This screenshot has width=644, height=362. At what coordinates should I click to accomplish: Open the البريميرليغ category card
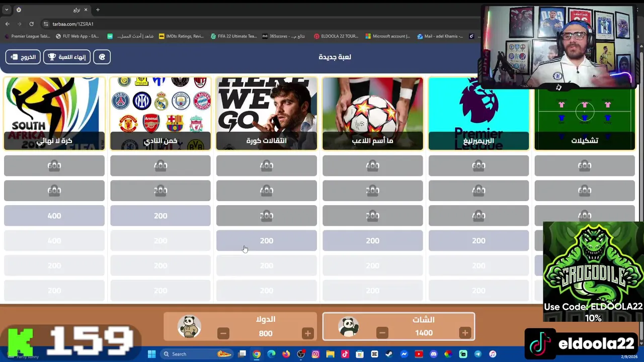coord(479,114)
